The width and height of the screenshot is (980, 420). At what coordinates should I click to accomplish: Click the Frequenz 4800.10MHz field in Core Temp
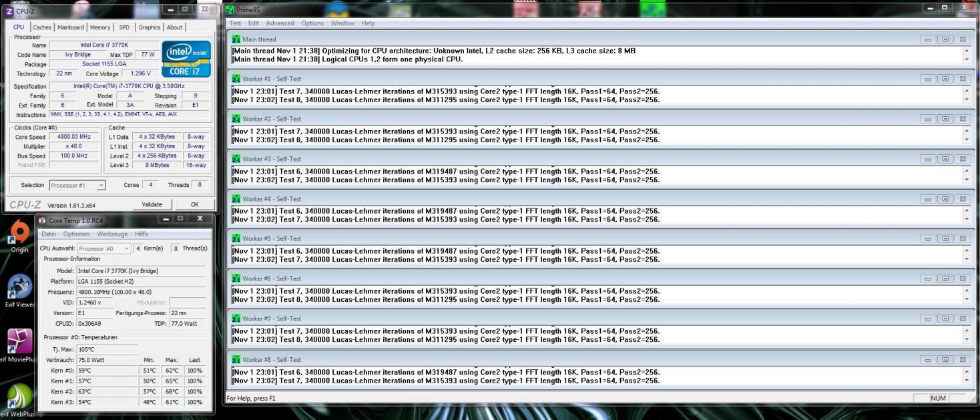tap(141, 292)
